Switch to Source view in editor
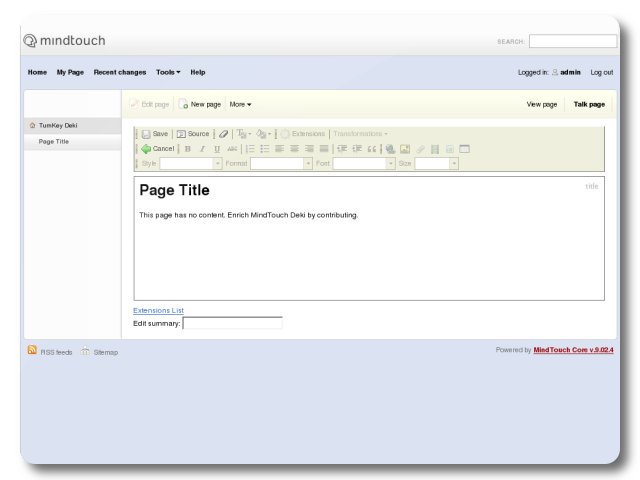 [x=193, y=134]
